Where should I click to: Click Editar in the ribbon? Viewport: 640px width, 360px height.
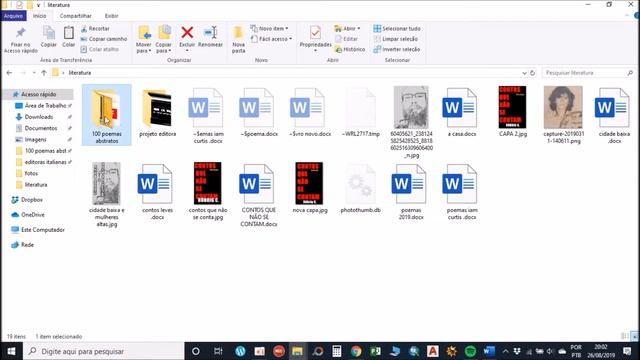point(346,39)
